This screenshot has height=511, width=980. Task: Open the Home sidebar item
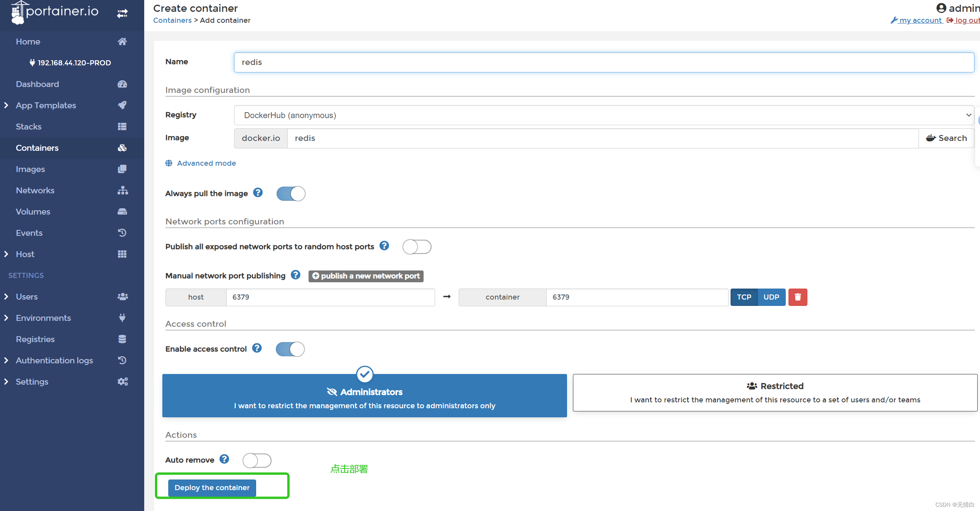coord(72,41)
